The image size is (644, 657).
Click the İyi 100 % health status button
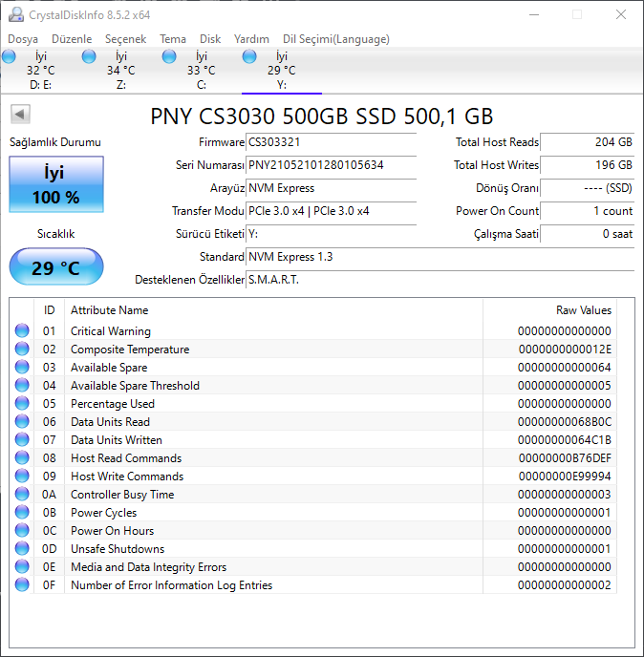56,184
